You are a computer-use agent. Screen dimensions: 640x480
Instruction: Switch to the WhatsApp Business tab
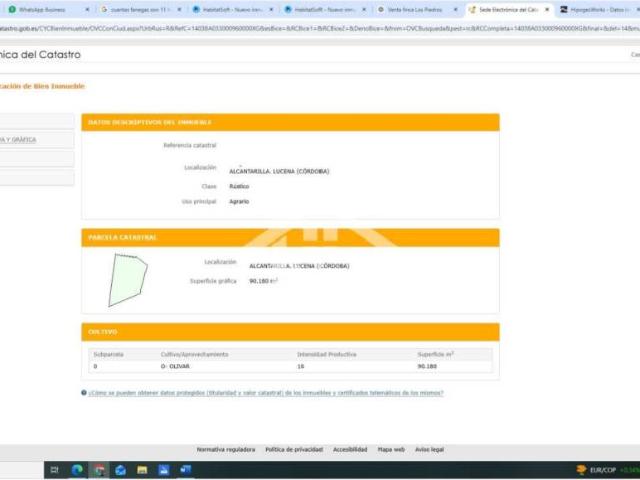(x=47, y=9)
